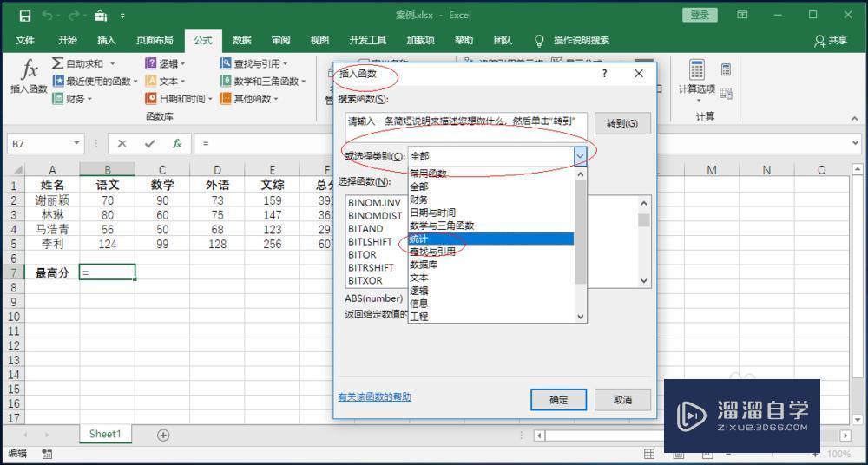Click the Insert Function fx icon in ribbon
The image size is (868, 465).
(30, 71)
